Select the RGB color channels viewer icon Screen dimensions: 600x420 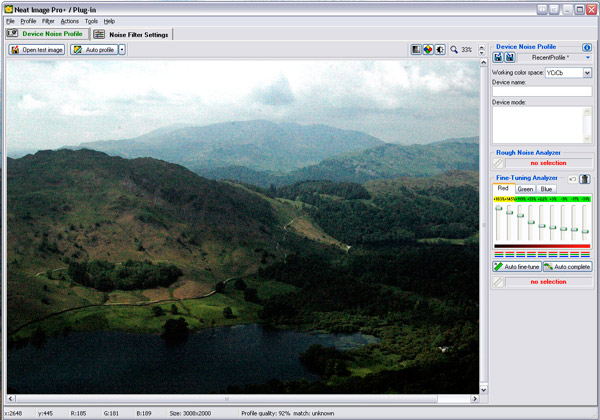(x=428, y=49)
